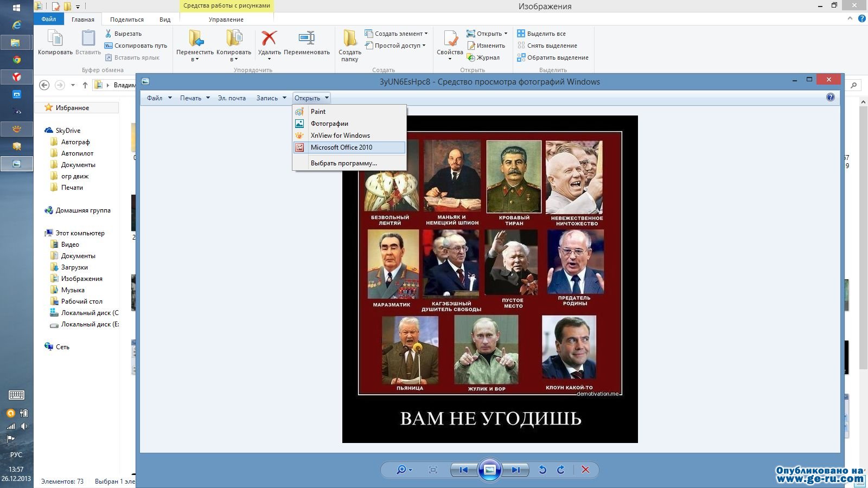Open the Файл menu in Photo Viewer

(x=159, y=98)
